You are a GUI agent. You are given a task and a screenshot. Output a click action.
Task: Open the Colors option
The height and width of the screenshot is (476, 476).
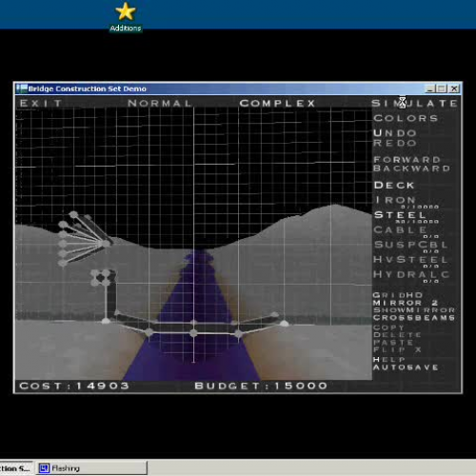406,118
